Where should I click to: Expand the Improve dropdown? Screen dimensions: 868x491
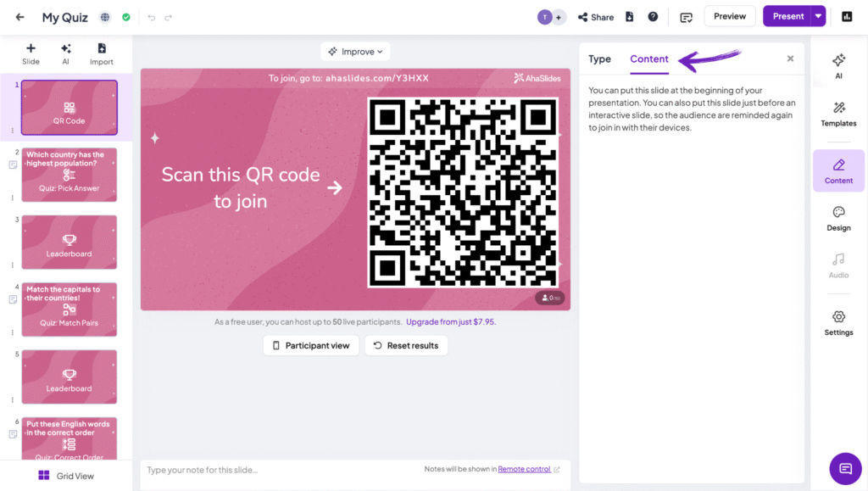pos(355,52)
